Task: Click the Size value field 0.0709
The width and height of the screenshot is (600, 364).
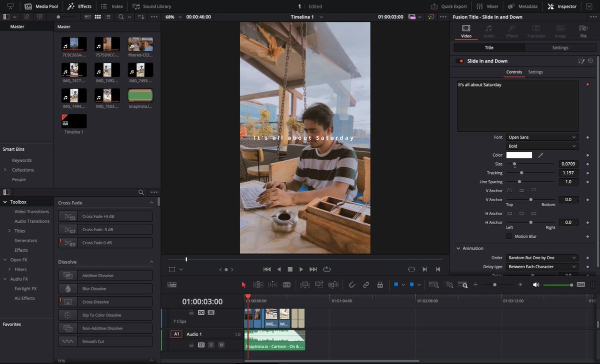Action: click(568, 164)
